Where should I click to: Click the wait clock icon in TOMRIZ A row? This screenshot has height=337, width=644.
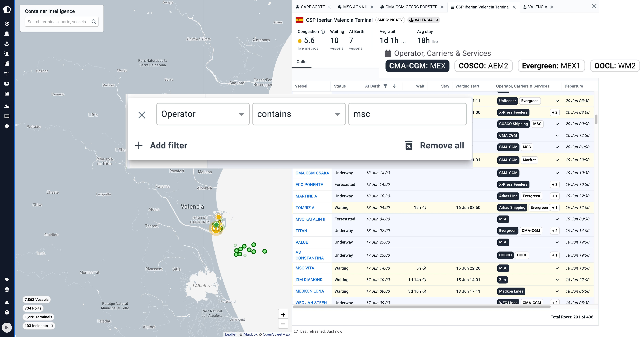pyautogui.click(x=424, y=208)
